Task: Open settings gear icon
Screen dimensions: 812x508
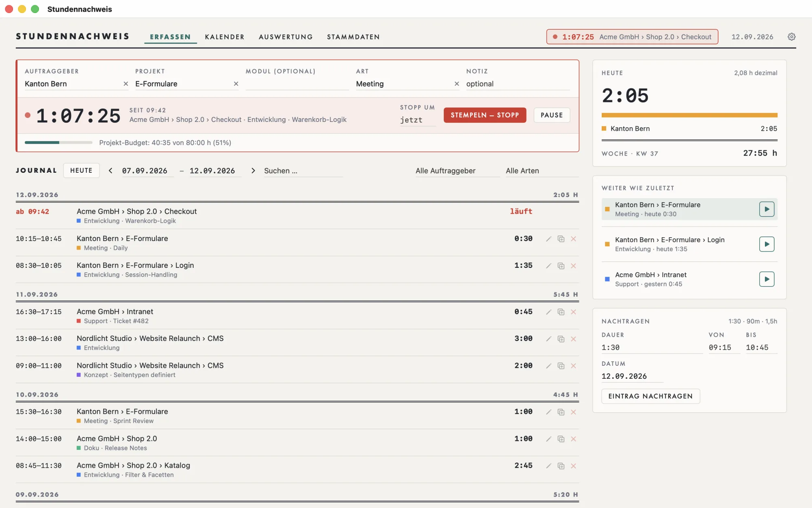Action: click(x=791, y=37)
